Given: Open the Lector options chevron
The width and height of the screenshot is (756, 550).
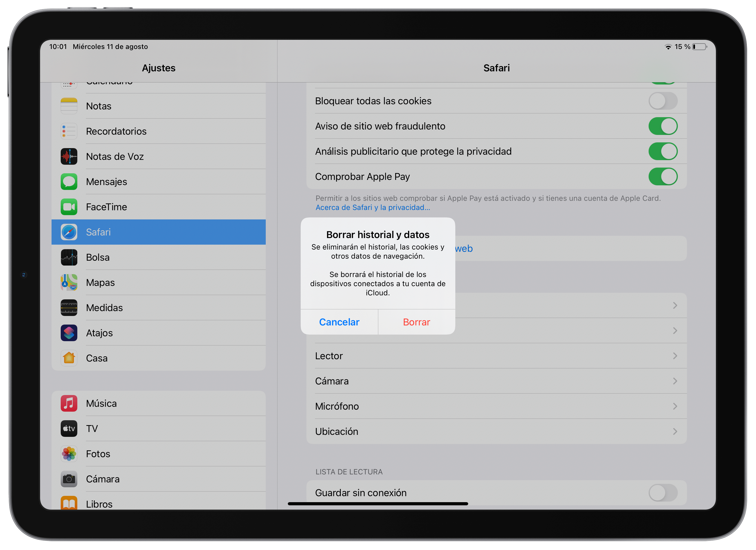Looking at the screenshot, I should (675, 355).
